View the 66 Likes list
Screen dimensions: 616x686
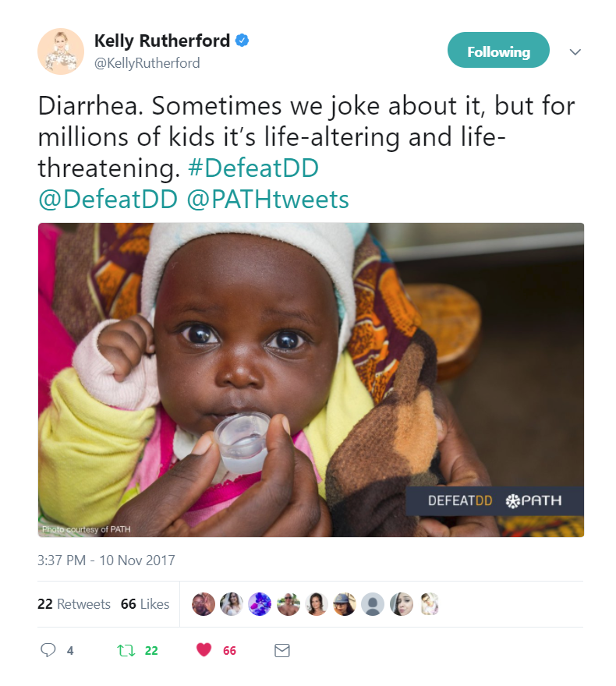pyautogui.click(x=145, y=604)
